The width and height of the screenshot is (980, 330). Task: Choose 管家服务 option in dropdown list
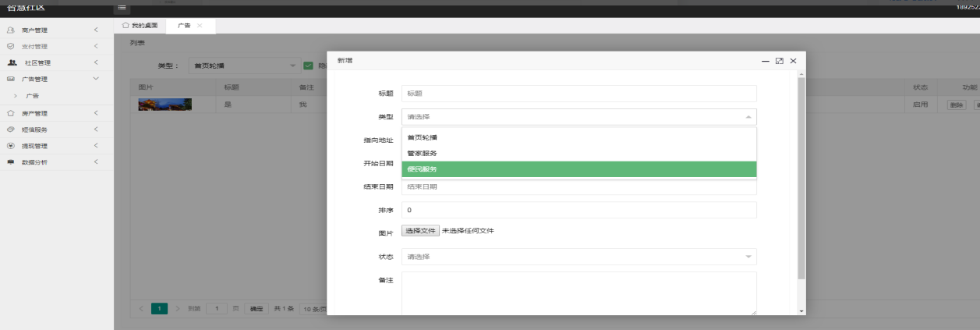[578, 153]
